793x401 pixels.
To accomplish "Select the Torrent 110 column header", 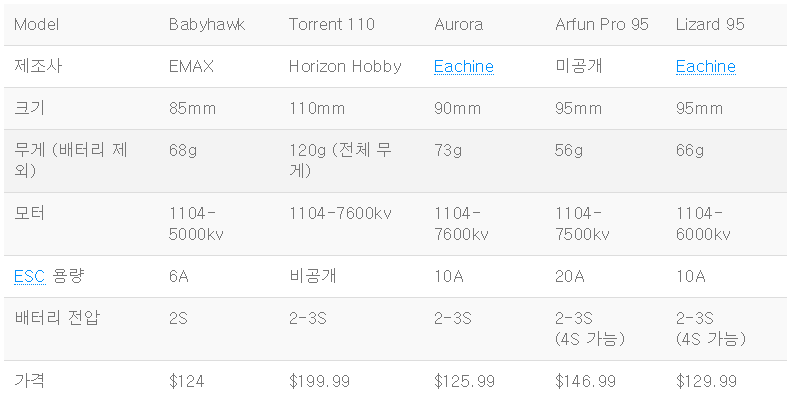I will [331, 24].
